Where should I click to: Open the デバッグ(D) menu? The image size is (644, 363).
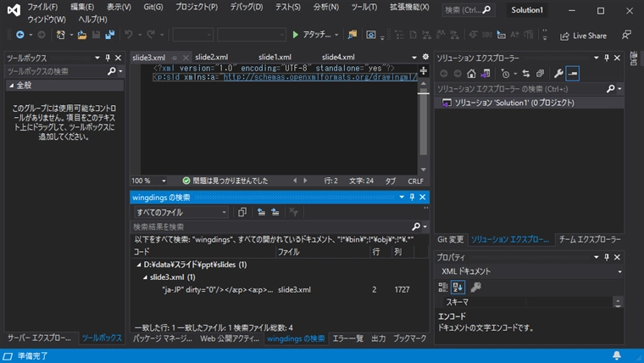click(247, 7)
